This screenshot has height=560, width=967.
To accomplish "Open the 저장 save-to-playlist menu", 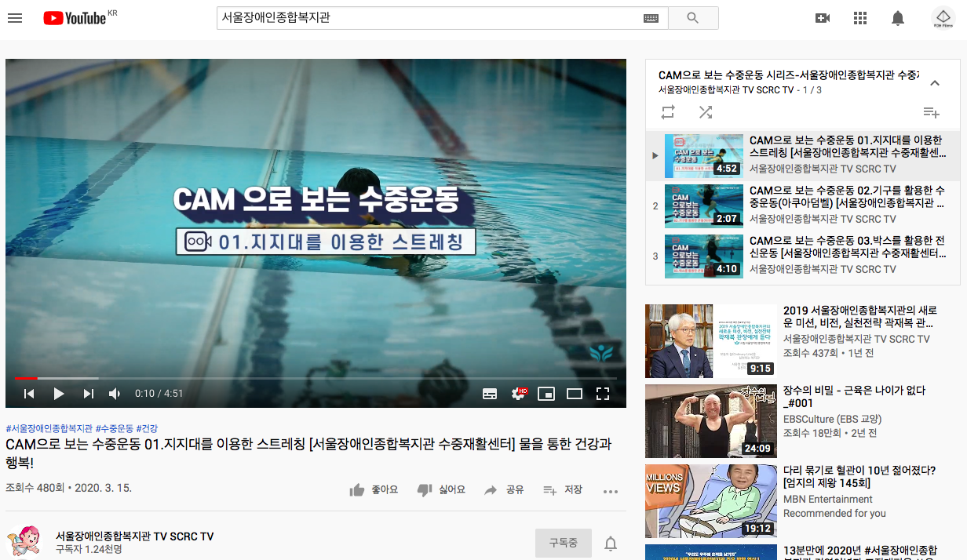I will (563, 490).
